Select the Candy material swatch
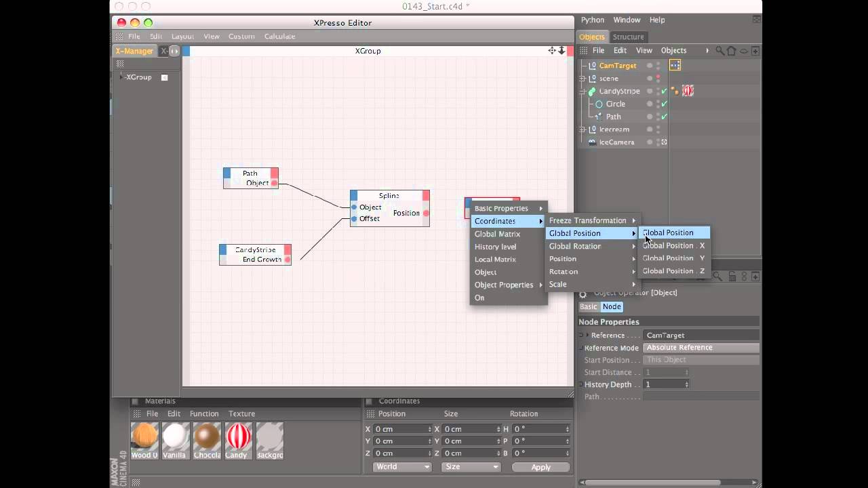Image resolution: width=868 pixels, height=488 pixels. coord(238,441)
